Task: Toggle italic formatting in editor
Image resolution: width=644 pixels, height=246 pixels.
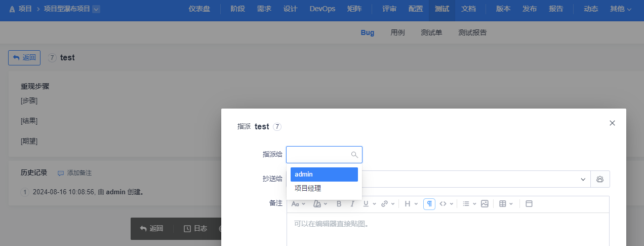Action: pos(352,204)
